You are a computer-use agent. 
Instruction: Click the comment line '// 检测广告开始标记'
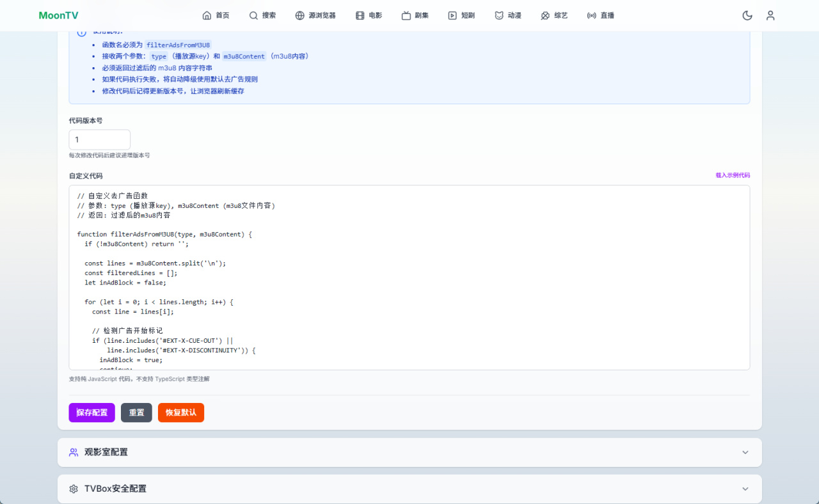pos(127,331)
